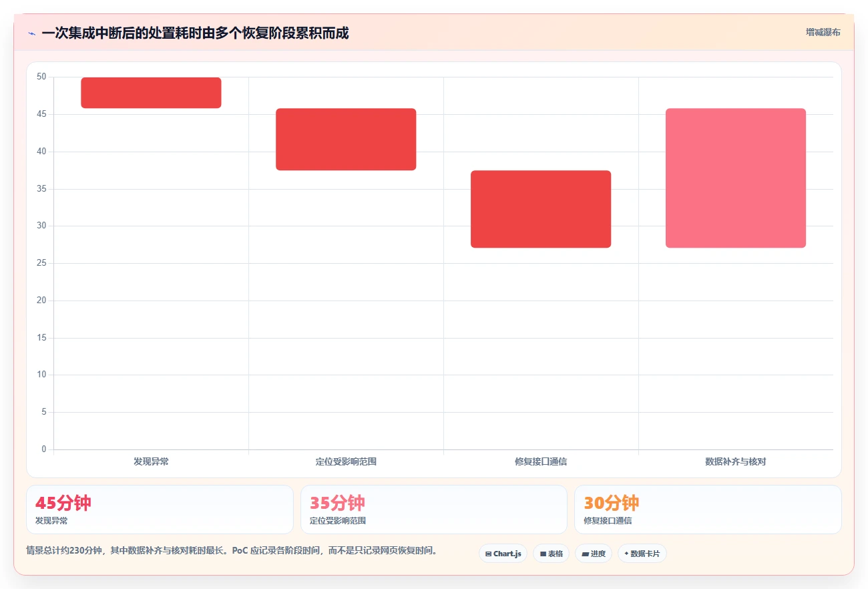Click the 修复接口通信 waterfall bar
This screenshot has height=589, width=868.
[541, 209]
